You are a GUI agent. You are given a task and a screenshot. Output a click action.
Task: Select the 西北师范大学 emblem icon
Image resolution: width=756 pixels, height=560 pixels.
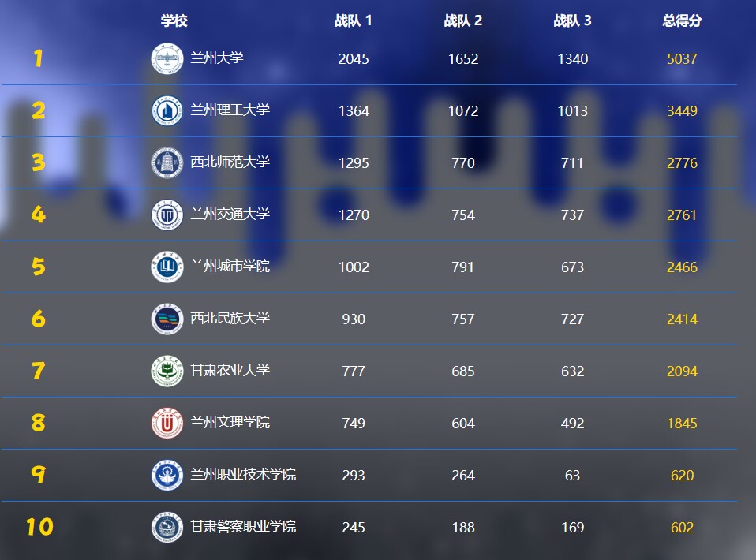pyautogui.click(x=167, y=162)
